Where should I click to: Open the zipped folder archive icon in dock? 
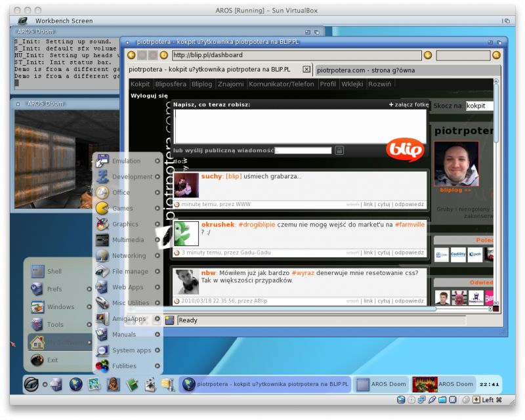169,385
